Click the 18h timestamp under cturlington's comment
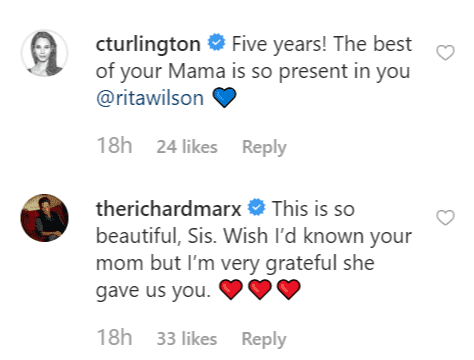The height and width of the screenshot is (360, 474). pyautogui.click(x=114, y=146)
